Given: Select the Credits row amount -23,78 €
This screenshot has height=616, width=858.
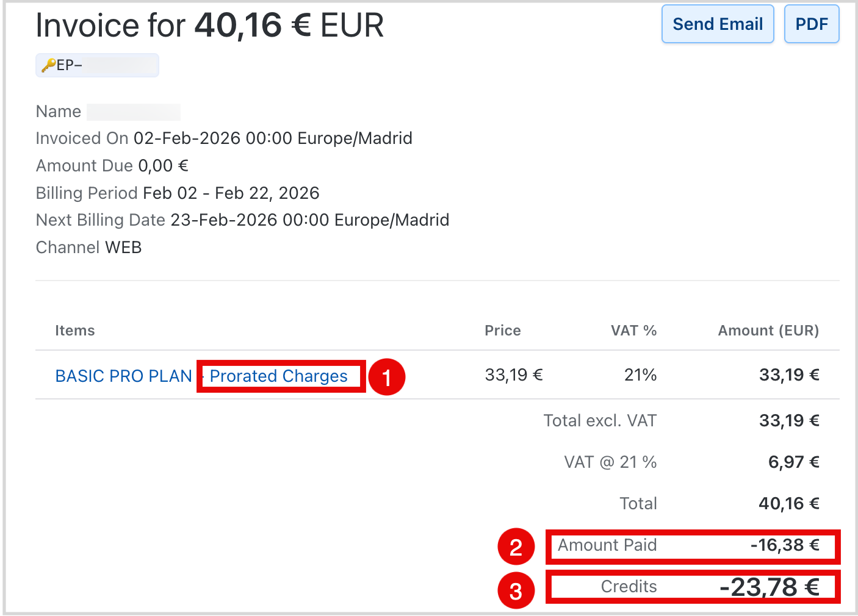Looking at the screenshot, I should (769, 587).
